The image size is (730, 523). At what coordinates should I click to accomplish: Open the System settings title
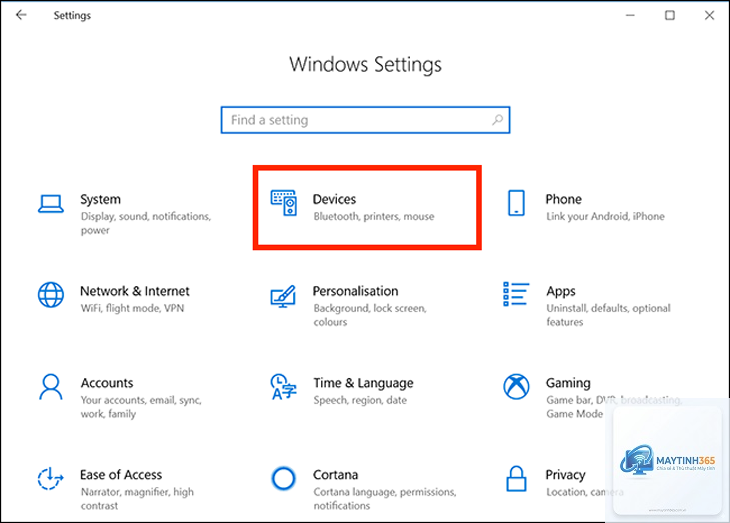100,199
